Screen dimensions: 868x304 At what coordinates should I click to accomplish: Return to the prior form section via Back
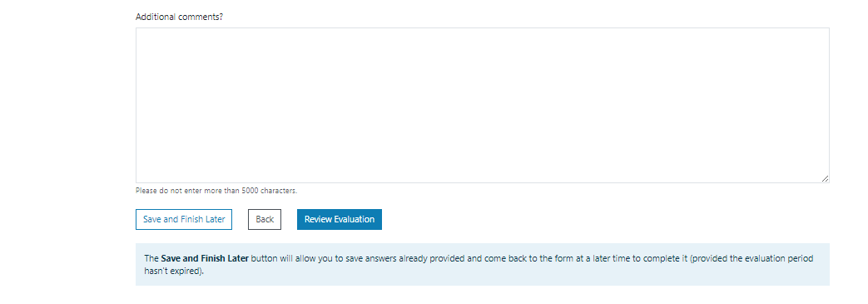(x=265, y=219)
